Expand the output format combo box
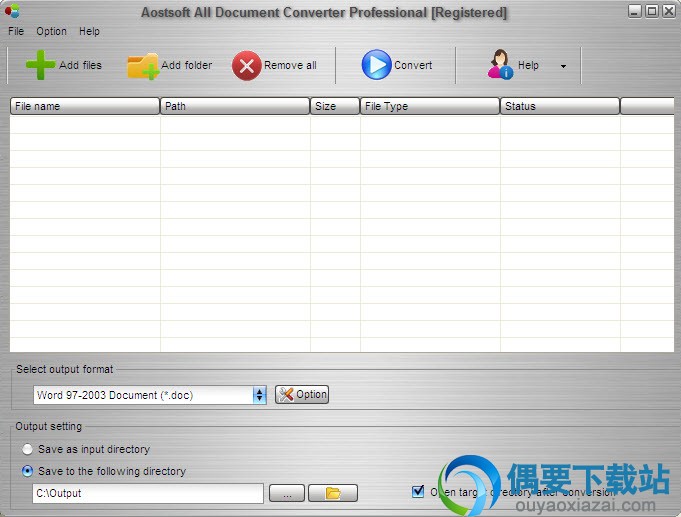Viewport: 681px width, 517px height. point(259,395)
